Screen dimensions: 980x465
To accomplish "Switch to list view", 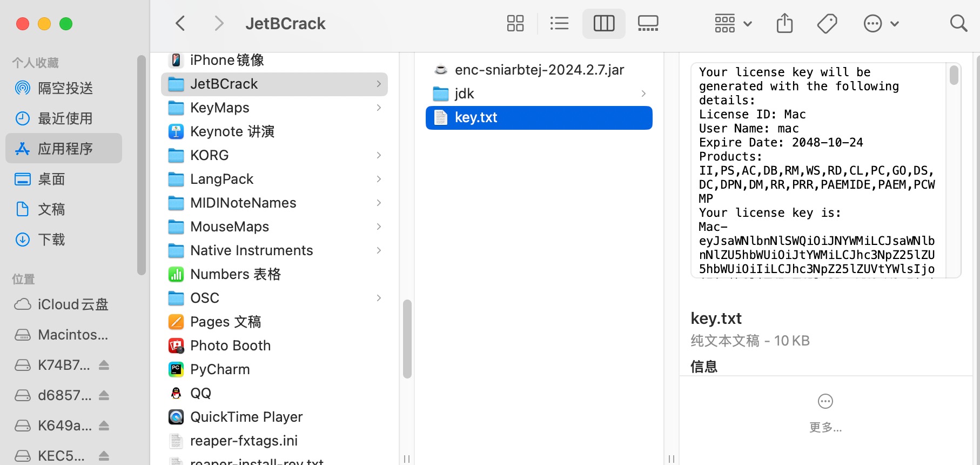I will tap(559, 23).
